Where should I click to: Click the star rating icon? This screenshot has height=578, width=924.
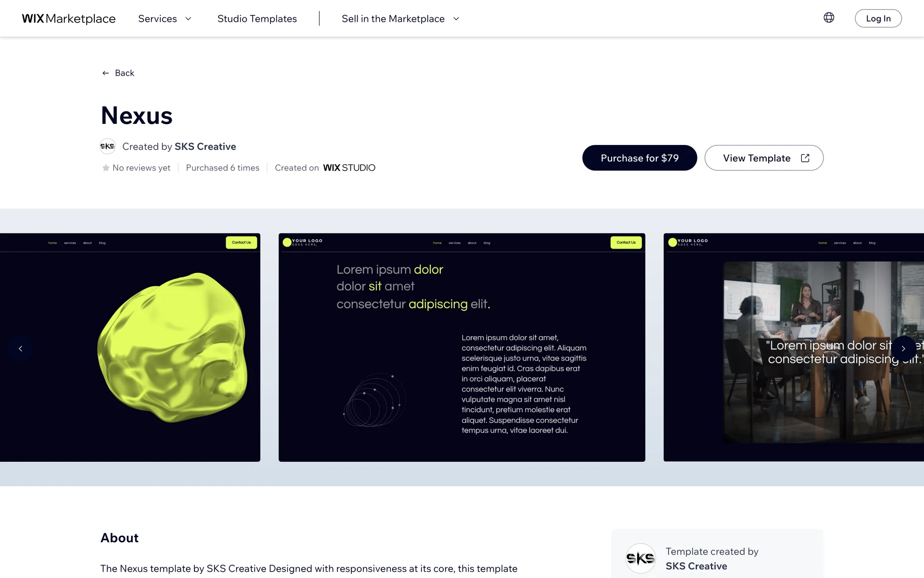[106, 168]
